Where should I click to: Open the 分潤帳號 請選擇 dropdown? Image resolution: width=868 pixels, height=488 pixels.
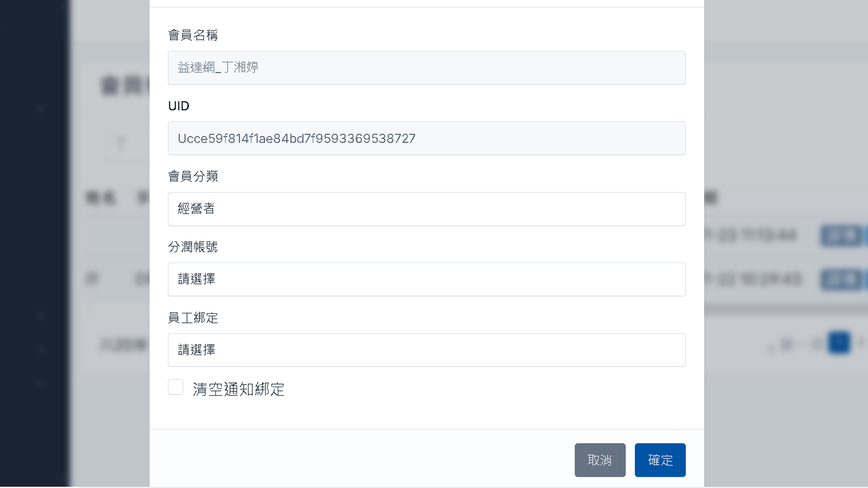[426, 279]
